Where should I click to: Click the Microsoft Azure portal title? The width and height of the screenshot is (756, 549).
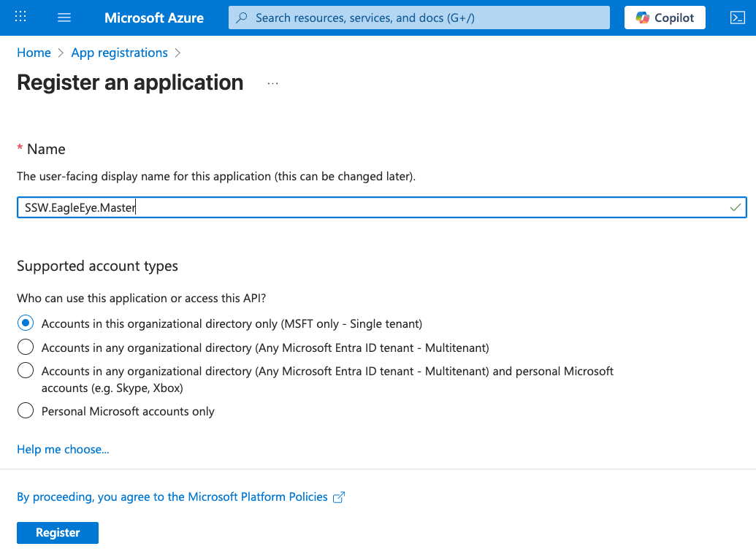(x=154, y=18)
